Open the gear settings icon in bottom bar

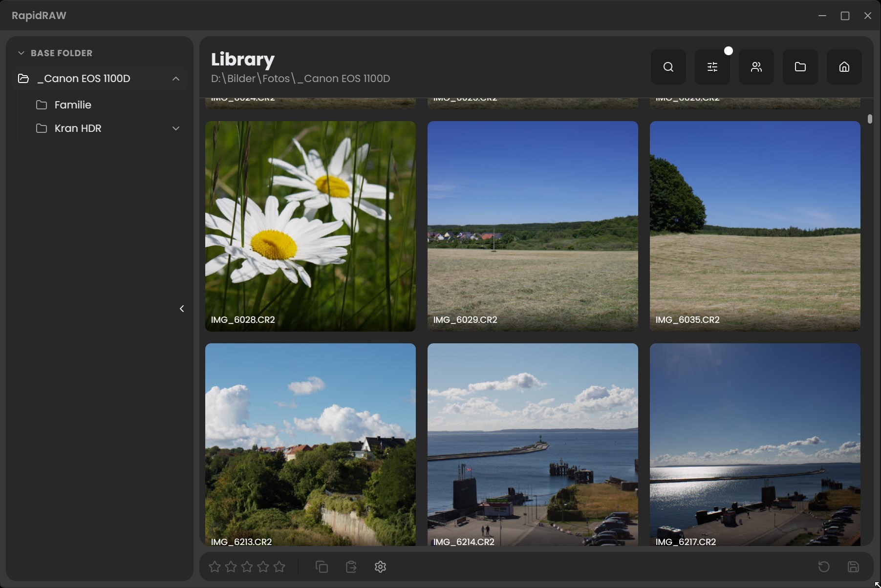[380, 567]
